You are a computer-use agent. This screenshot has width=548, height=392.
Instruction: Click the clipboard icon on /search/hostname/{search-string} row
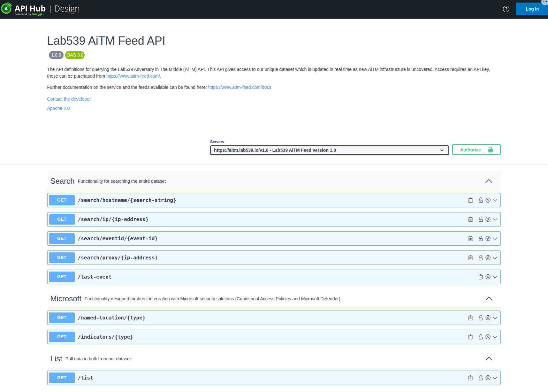click(x=470, y=200)
